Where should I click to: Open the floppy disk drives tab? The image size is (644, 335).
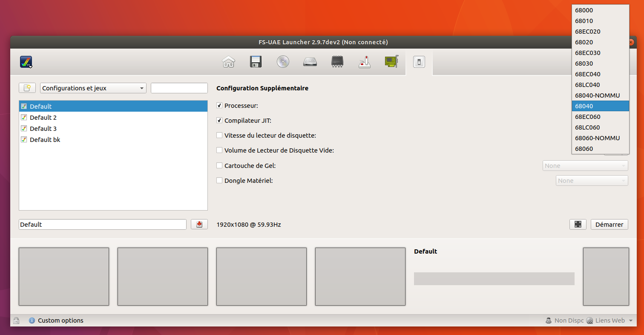pos(256,62)
